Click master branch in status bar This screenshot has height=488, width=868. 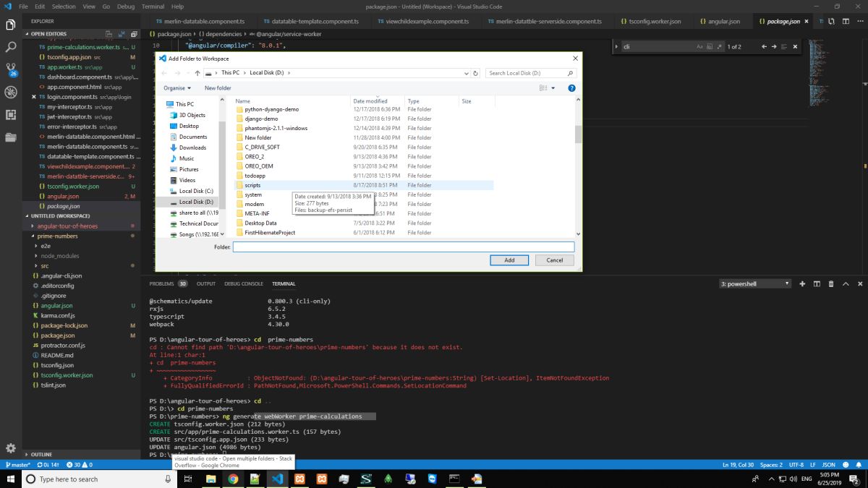[x=18, y=464]
